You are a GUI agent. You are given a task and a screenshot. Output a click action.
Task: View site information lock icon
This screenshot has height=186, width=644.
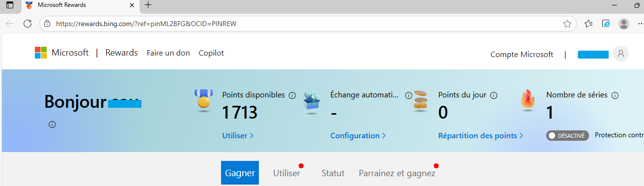tap(47, 24)
